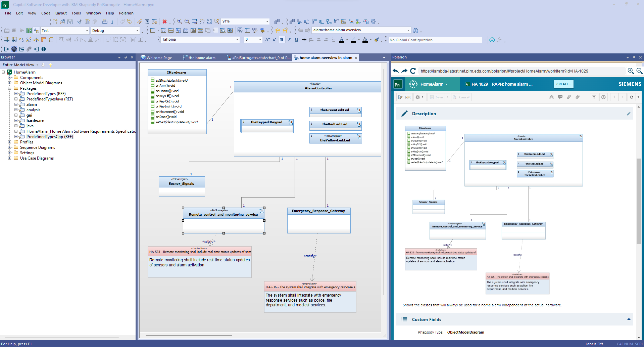Click the CREATE button in Polarion

(x=563, y=84)
